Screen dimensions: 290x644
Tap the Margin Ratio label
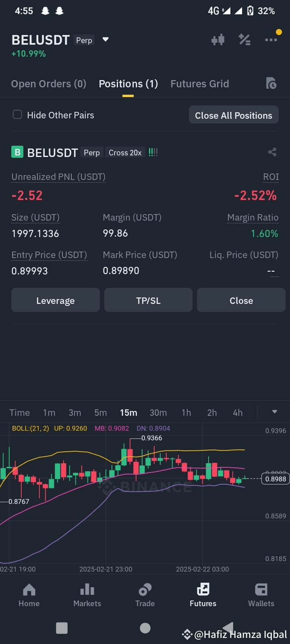(x=253, y=217)
